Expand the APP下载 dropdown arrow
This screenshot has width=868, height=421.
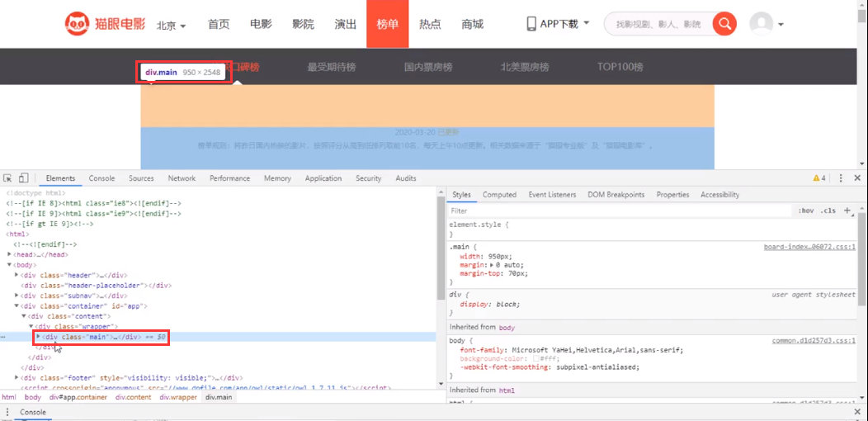point(587,23)
